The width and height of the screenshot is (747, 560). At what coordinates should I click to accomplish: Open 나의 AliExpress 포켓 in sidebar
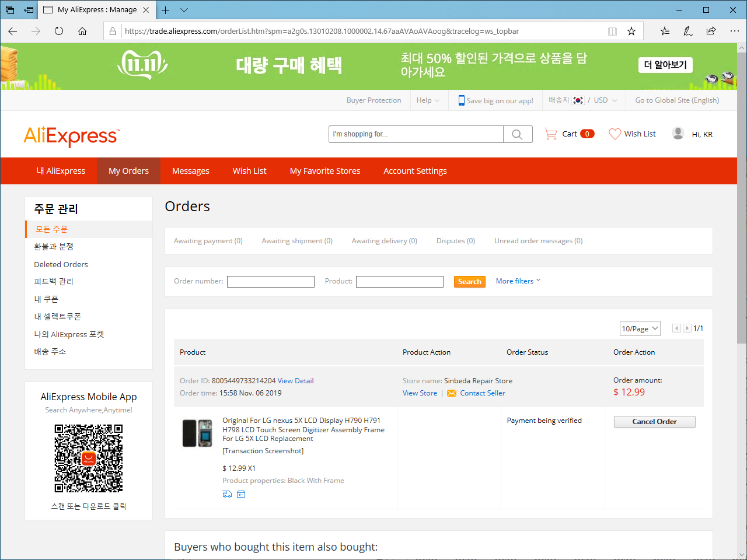click(x=69, y=334)
